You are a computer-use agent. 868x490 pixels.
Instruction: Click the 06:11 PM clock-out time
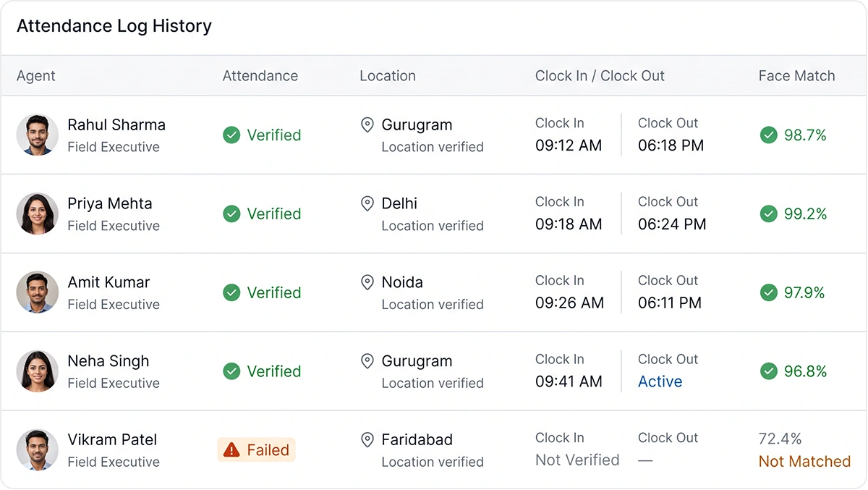tap(670, 303)
